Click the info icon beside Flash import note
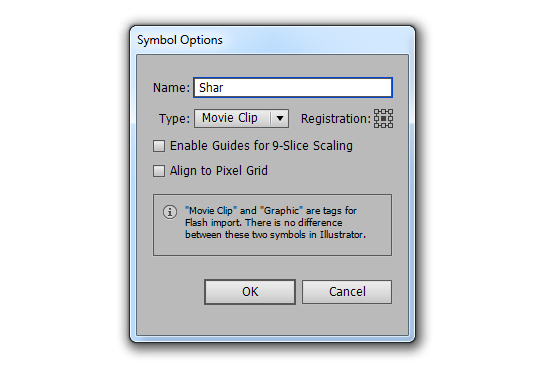The height and width of the screenshot is (368, 540). (170, 212)
